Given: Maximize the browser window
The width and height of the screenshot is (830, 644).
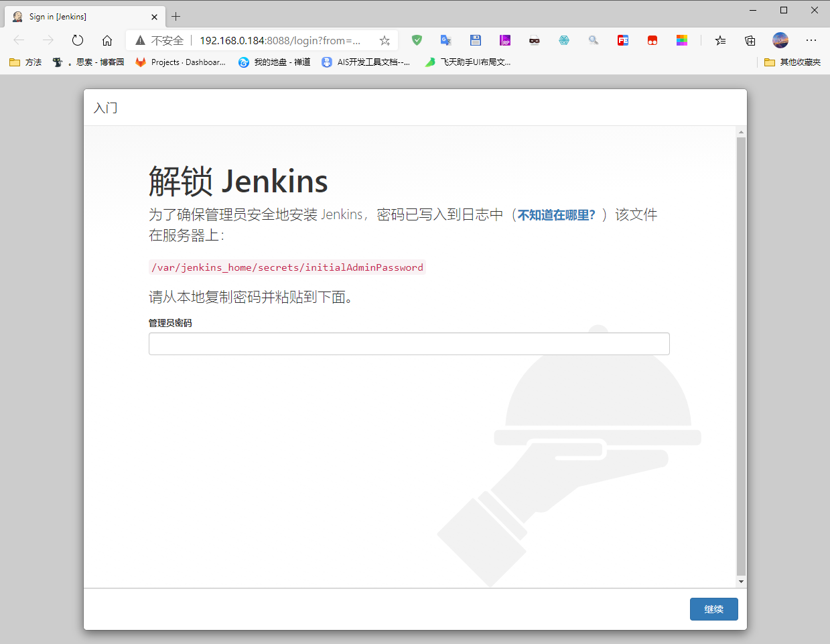Looking at the screenshot, I should pyautogui.click(x=784, y=10).
